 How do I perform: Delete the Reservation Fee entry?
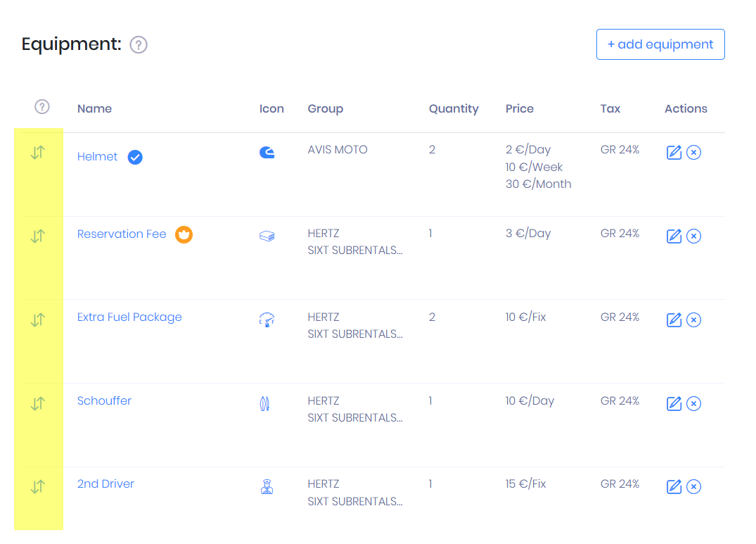[x=693, y=236]
